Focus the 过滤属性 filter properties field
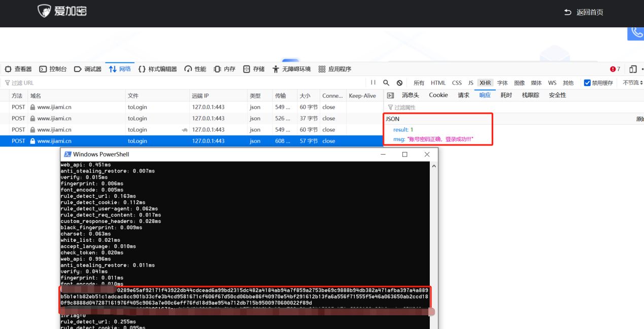 [x=514, y=107]
